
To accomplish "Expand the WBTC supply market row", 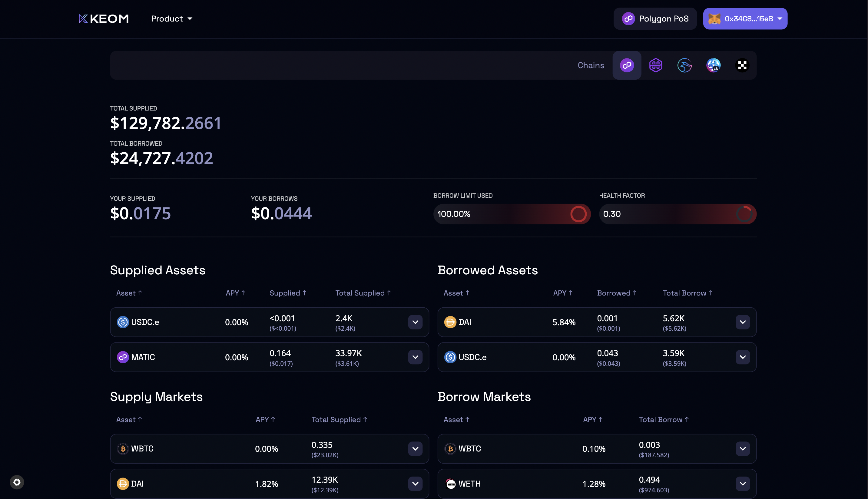I will [415, 449].
